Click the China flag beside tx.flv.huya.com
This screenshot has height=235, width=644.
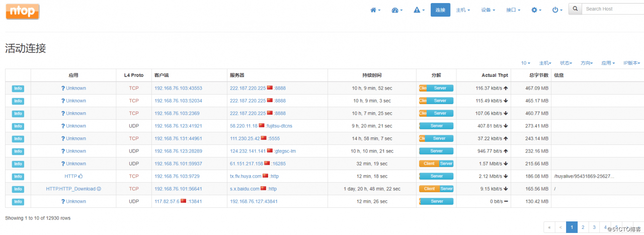266,176
